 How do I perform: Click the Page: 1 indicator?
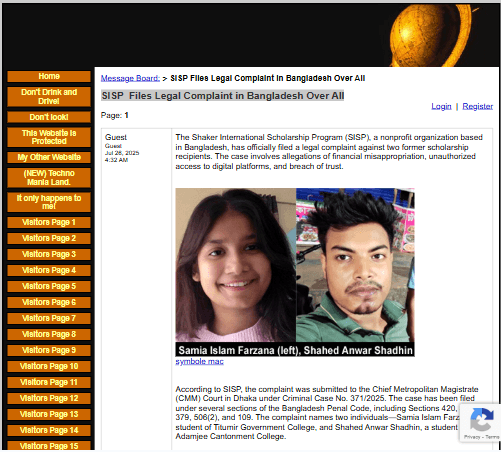click(114, 116)
